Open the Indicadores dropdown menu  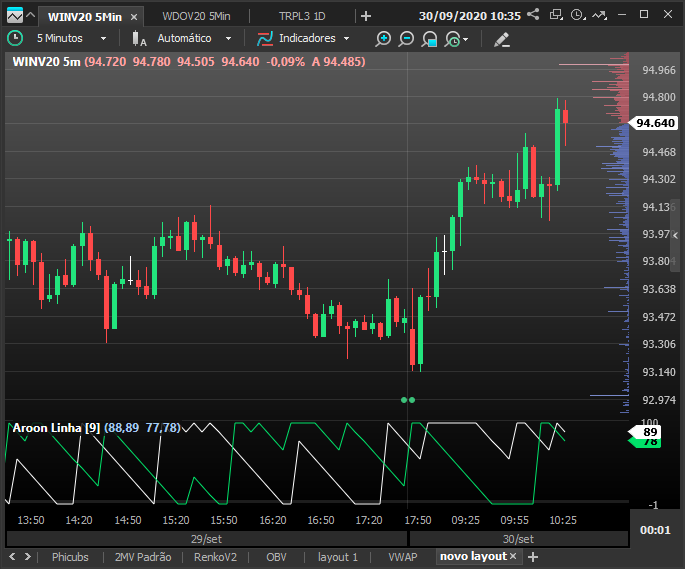tap(346, 38)
